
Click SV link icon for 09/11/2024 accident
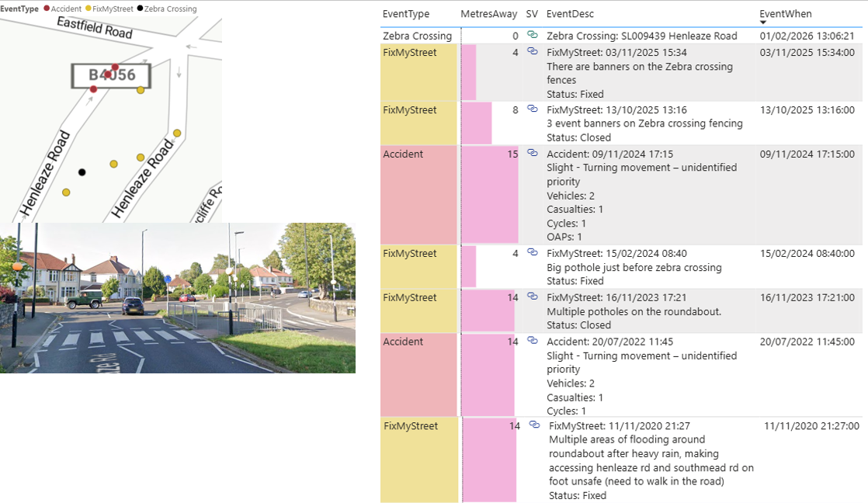(532, 153)
